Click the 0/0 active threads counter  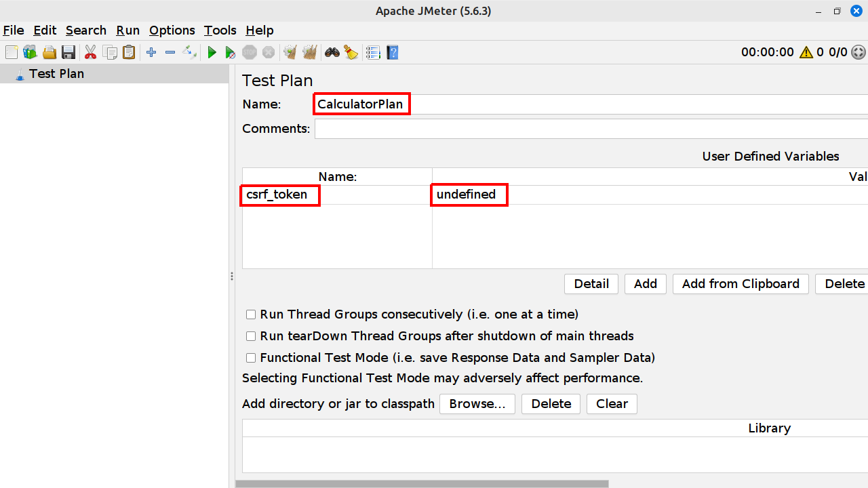[838, 52]
